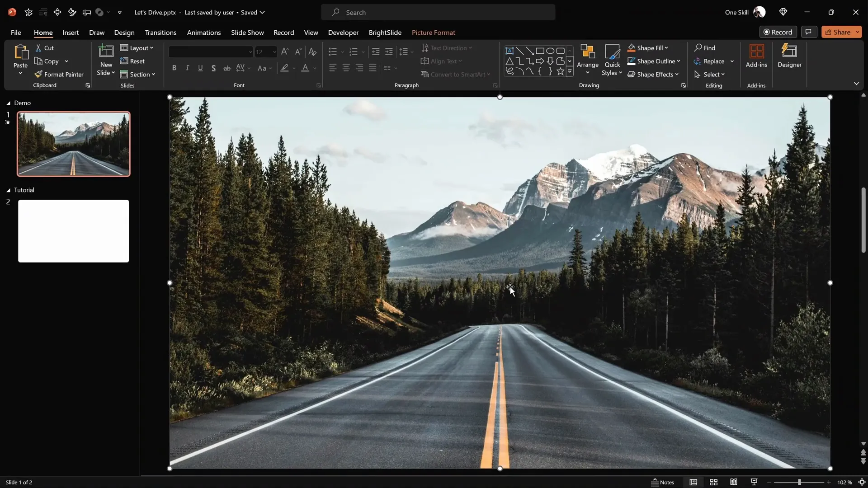Screen dimensions: 868x488
Task: Fit slide to current window
Action: point(862,482)
